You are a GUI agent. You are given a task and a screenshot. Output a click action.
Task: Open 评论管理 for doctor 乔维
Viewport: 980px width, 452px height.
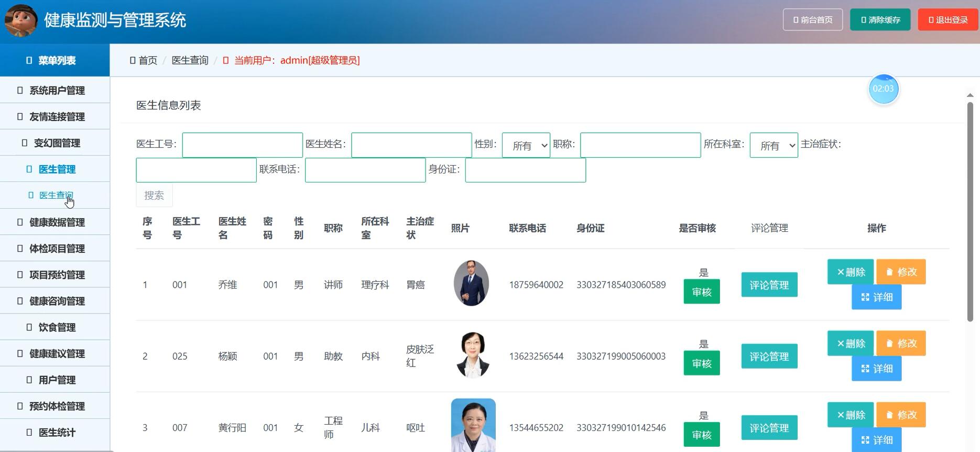769,285
